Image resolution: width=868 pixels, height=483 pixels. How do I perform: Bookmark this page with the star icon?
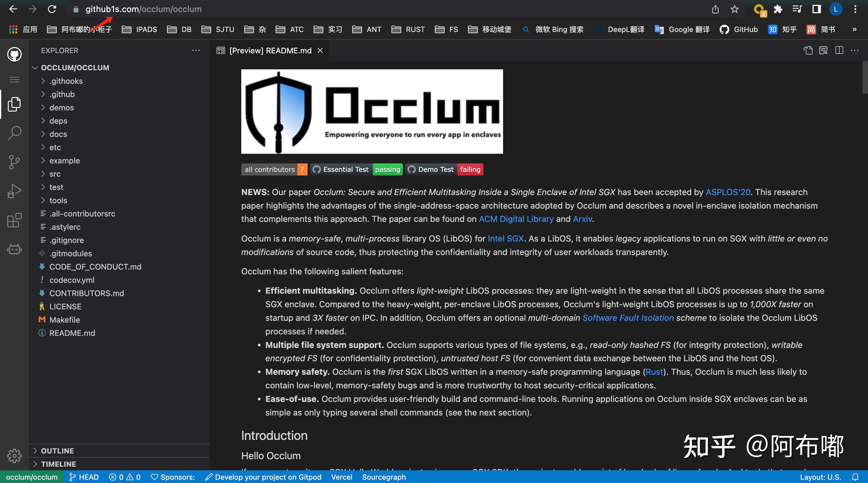pyautogui.click(x=735, y=9)
